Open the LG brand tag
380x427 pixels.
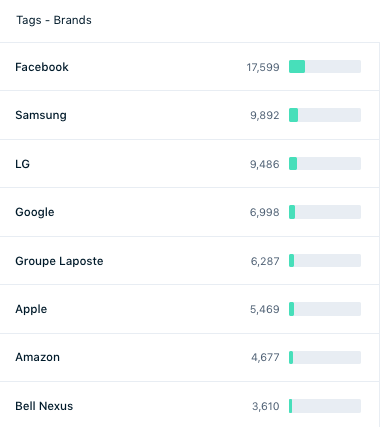[23, 164]
